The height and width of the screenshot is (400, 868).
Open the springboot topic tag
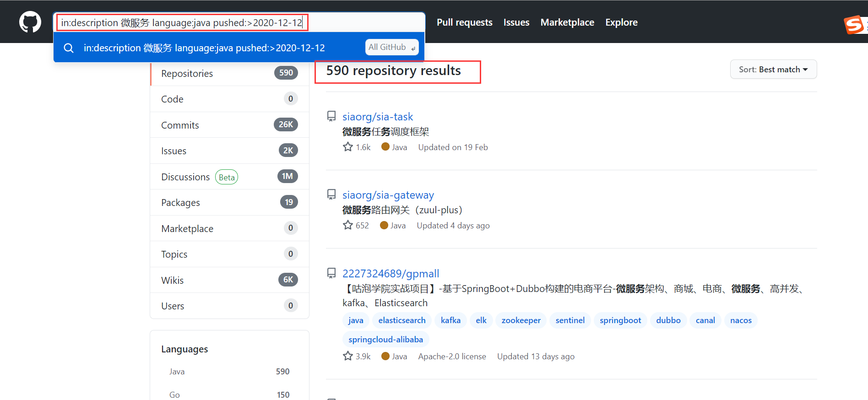point(620,320)
